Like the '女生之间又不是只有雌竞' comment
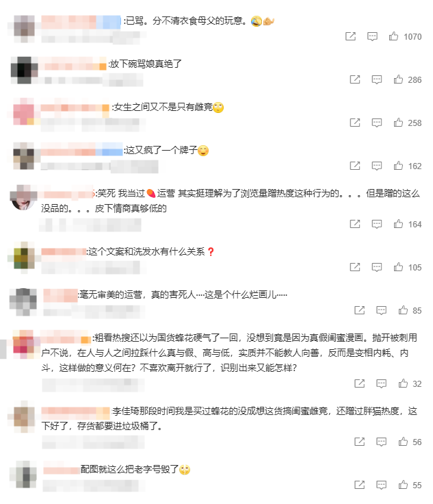The width and height of the screenshot is (433, 504). click(398, 123)
